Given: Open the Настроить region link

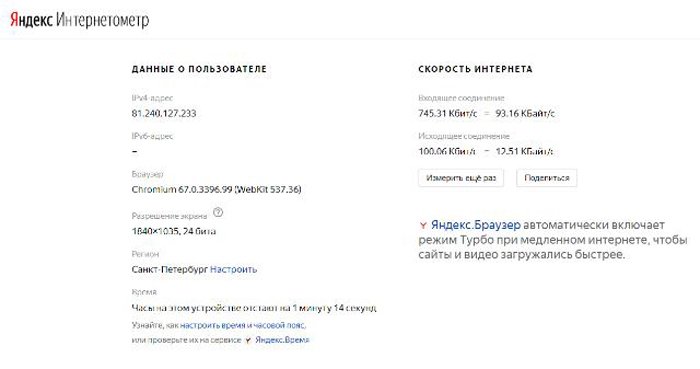Looking at the screenshot, I should point(233,269).
